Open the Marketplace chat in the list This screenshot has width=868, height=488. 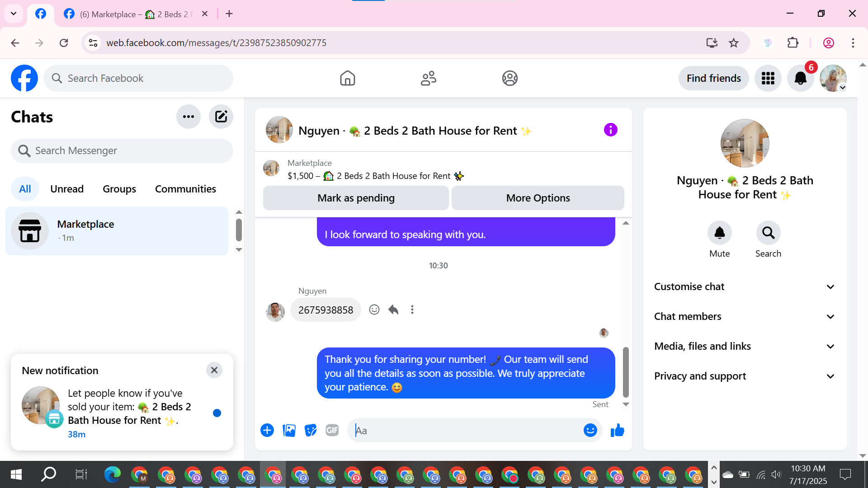tap(117, 231)
